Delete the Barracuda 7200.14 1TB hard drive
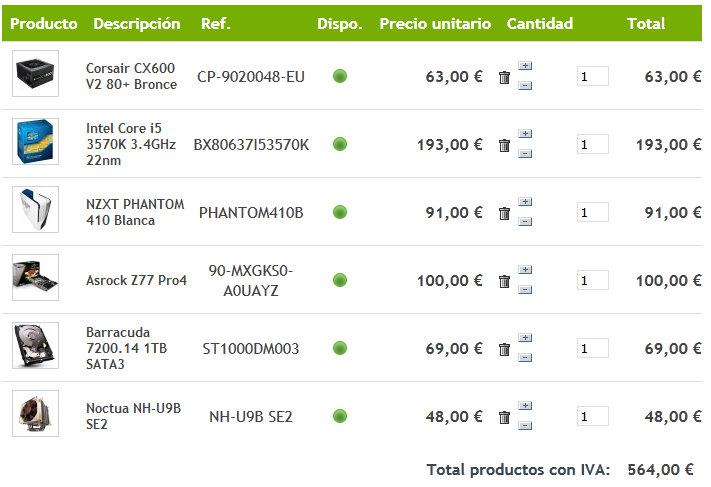This screenshot has height=487, width=711. click(504, 349)
